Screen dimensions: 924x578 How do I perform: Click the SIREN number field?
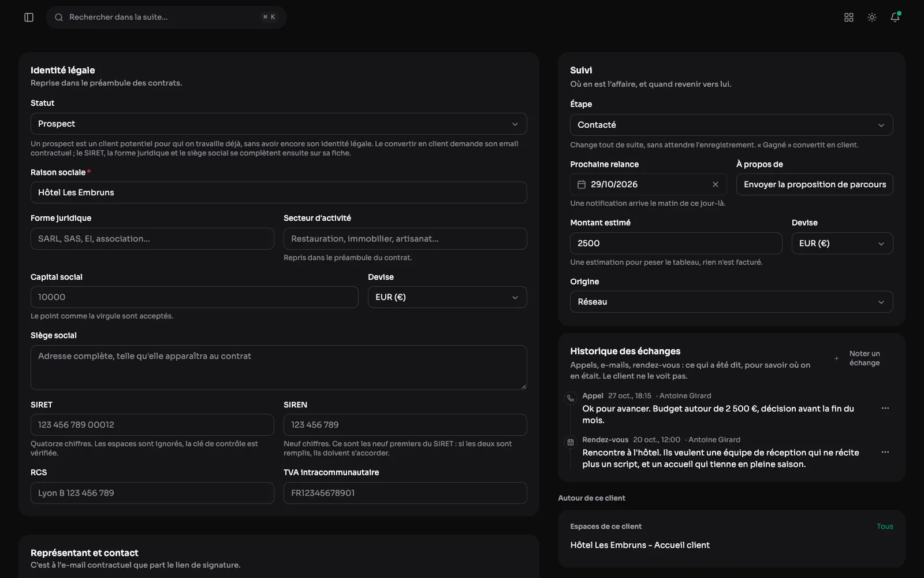click(x=405, y=425)
